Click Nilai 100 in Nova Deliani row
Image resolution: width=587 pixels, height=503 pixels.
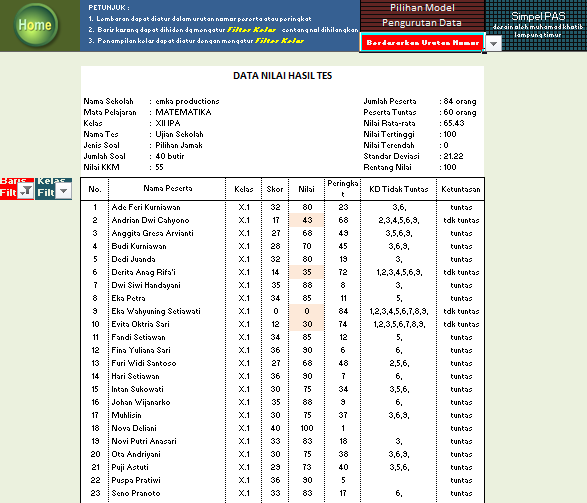point(307,428)
